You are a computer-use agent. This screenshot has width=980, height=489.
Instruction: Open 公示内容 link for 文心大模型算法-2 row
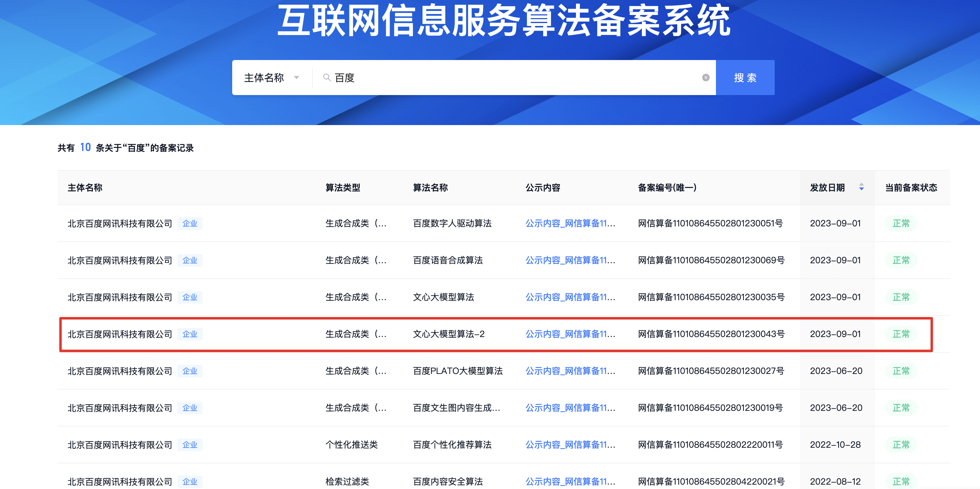(x=570, y=334)
